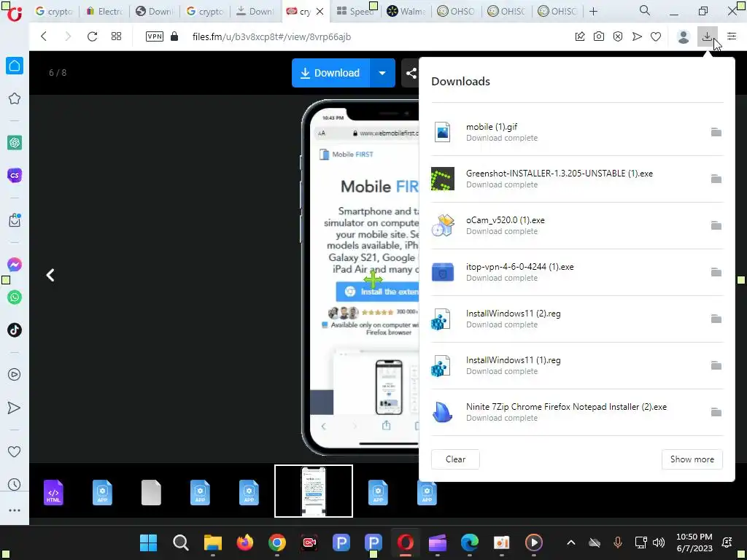Toggle the downloads toolbar button

707,36
